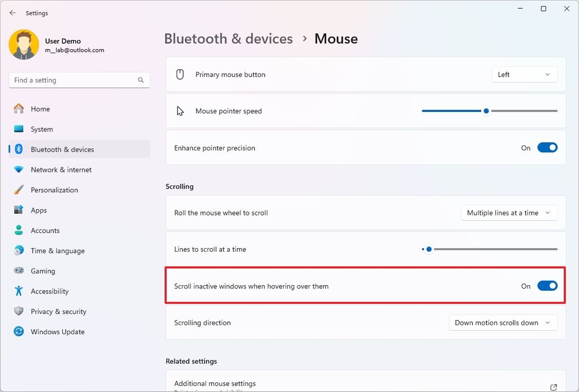Click the back arrow in Settings
The width and height of the screenshot is (579, 392).
pos(12,12)
